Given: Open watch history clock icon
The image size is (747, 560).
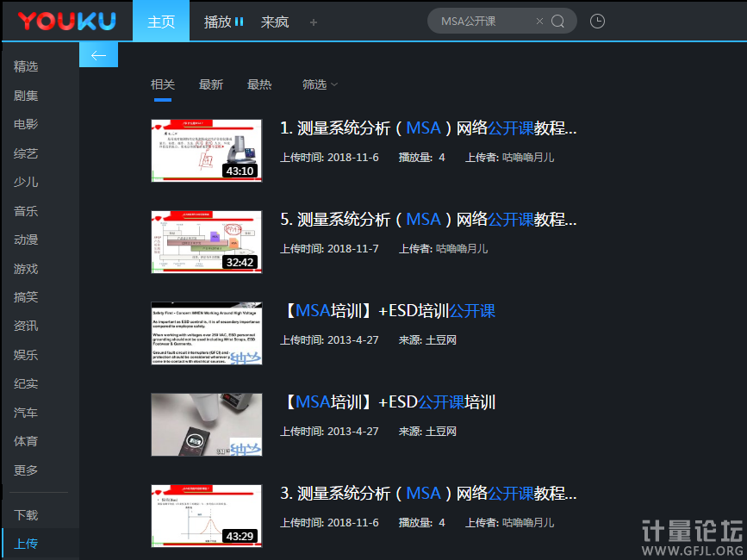Looking at the screenshot, I should click(597, 22).
